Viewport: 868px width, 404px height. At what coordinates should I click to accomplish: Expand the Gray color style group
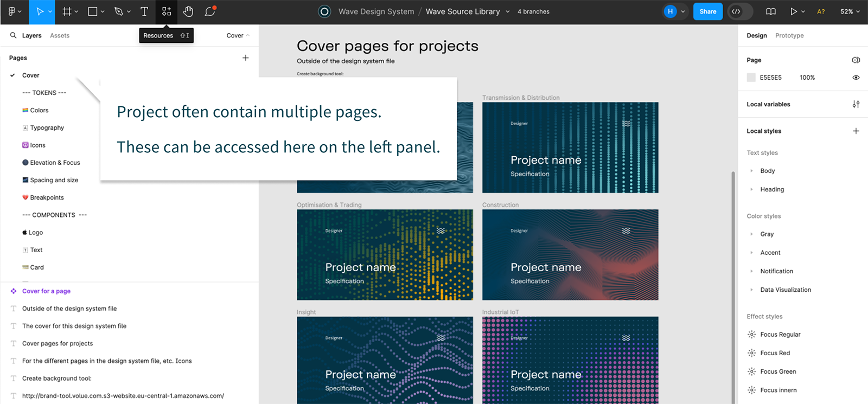(751, 234)
